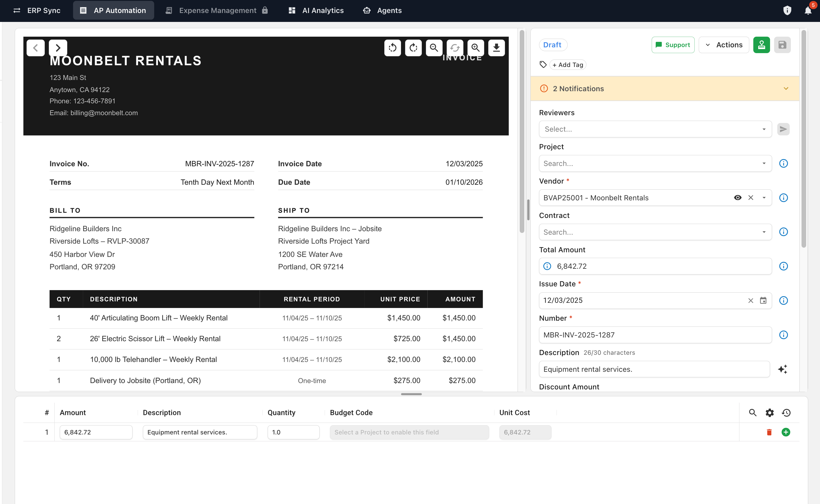Open Total Amount info icon on the right

coord(783,266)
